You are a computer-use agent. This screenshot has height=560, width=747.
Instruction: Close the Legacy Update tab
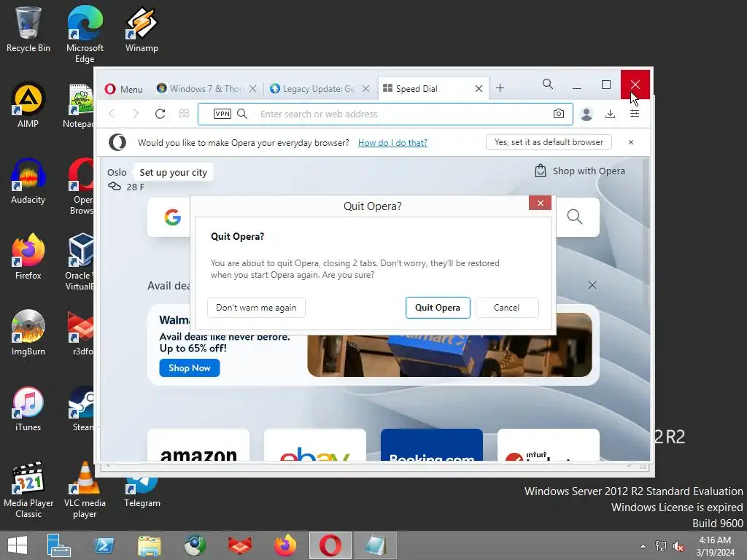click(366, 89)
